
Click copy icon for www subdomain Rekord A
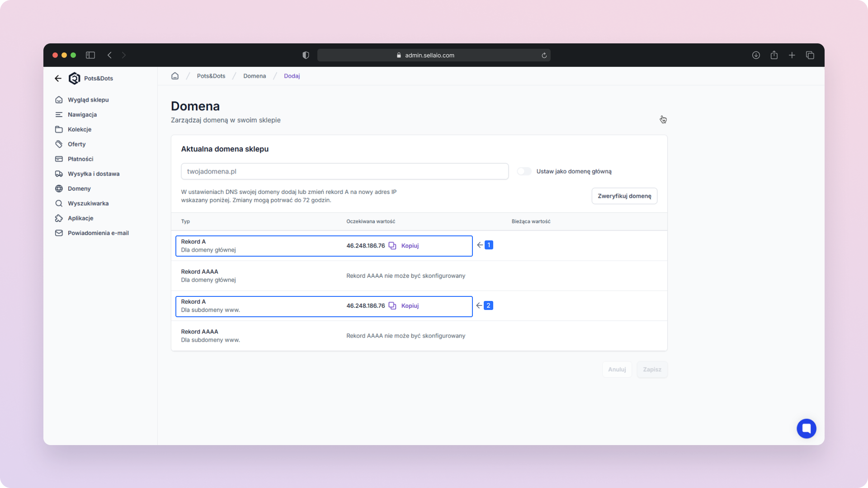[x=392, y=306]
